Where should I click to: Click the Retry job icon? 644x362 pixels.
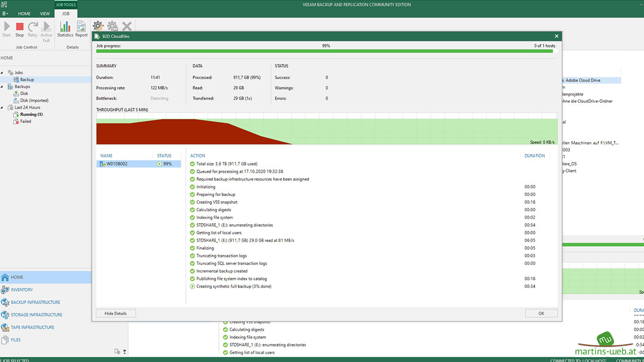pyautogui.click(x=33, y=29)
